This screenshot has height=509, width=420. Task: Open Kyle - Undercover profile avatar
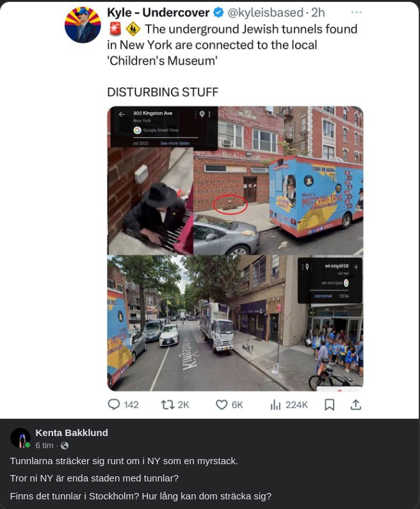[x=83, y=26]
